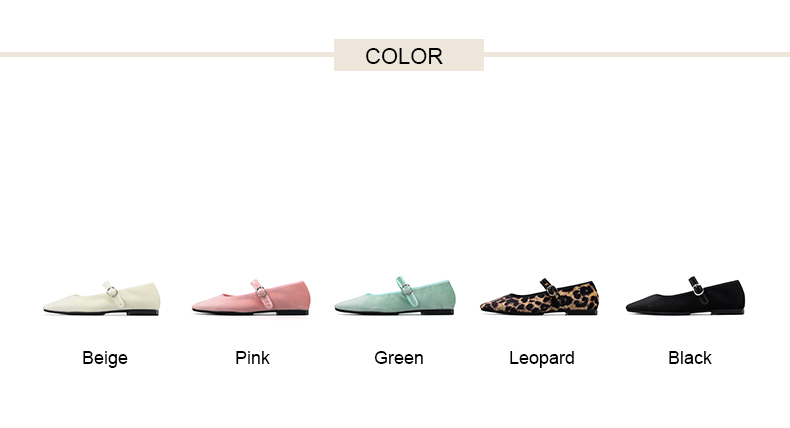Viewport: 790px width, 428px height.
Task: Pick the leopard print shoe
Action: pos(540,296)
